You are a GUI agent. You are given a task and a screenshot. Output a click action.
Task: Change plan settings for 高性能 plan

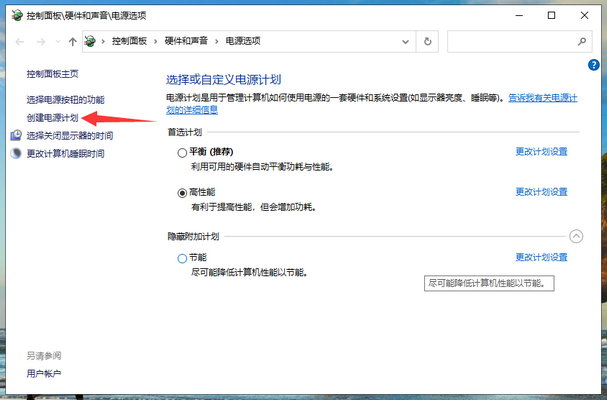click(541, 192)
